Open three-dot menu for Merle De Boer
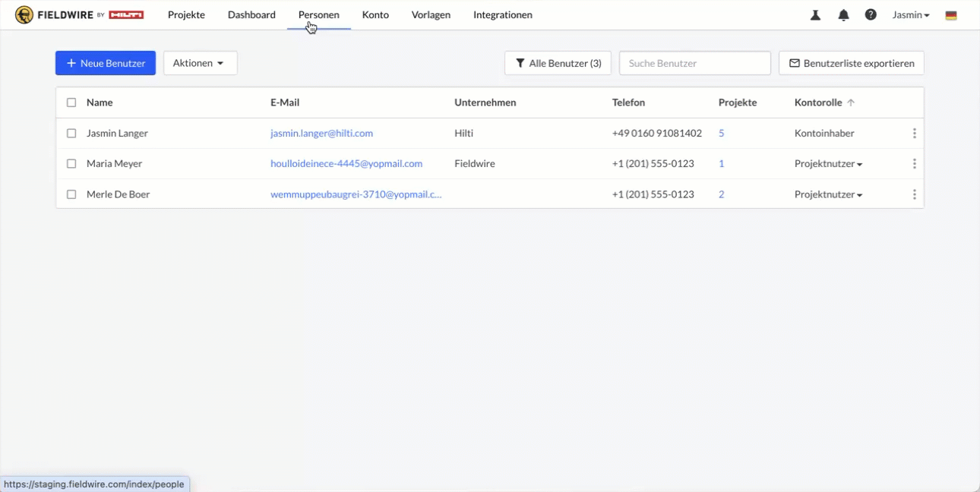The image size is (980, 492). pos(914,194)
